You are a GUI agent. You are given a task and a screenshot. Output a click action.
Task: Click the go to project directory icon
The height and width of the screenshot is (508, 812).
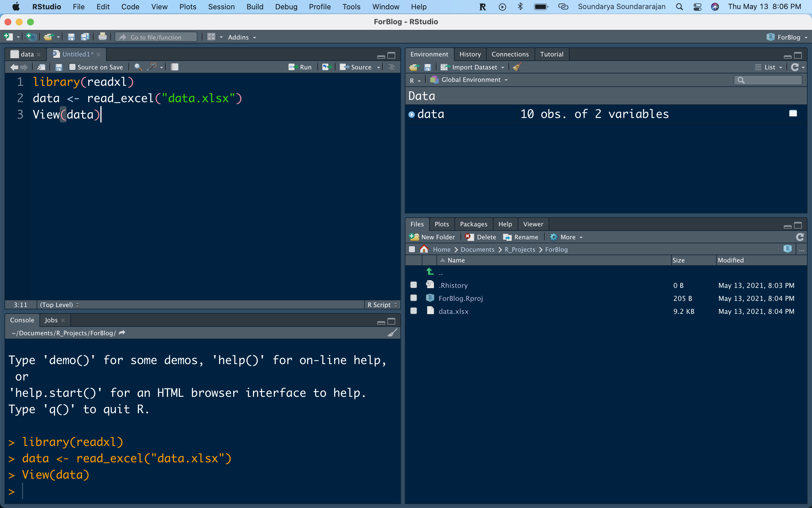(787, 249)
